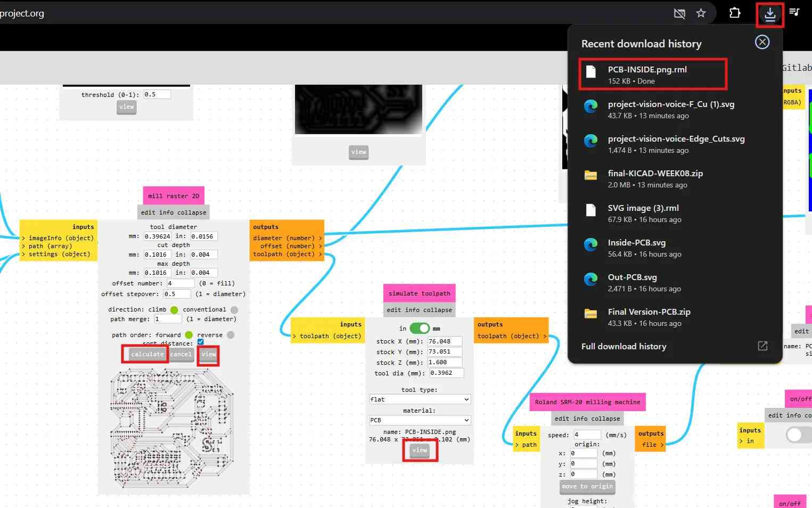Click the stock Y (mm) field

[445, 352]
